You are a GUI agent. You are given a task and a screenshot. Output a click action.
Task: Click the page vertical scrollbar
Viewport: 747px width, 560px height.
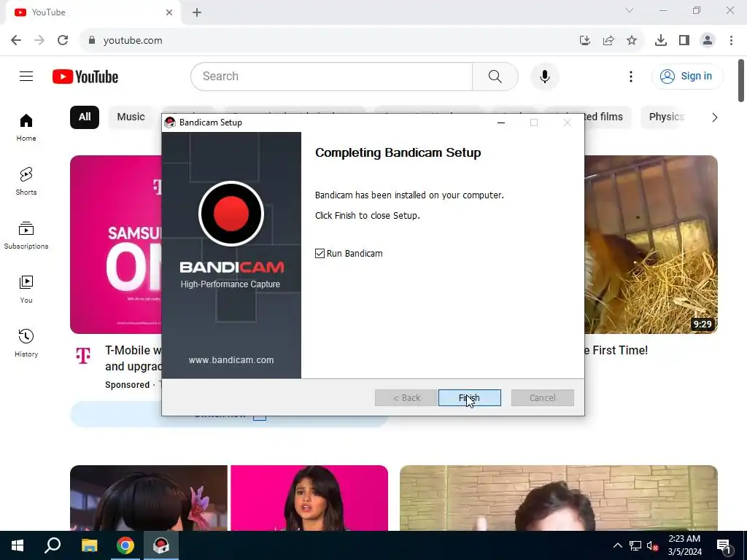pos(741,80)
